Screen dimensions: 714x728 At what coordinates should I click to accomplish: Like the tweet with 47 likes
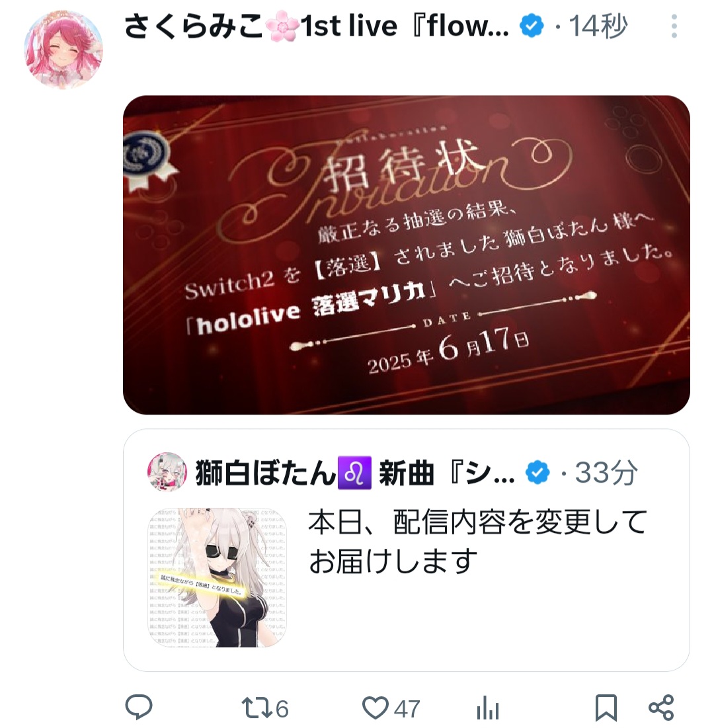(375, 708)
